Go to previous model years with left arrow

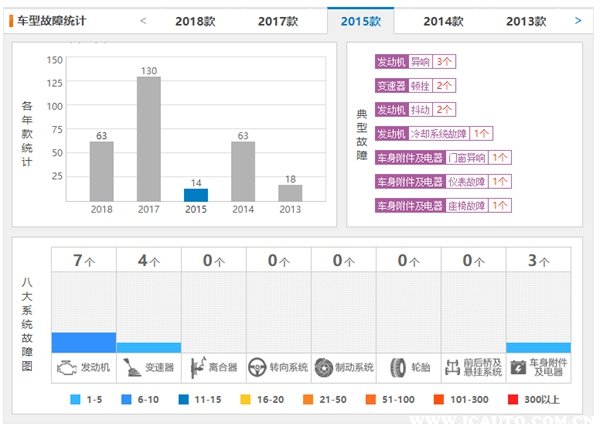tap(143, 20)
